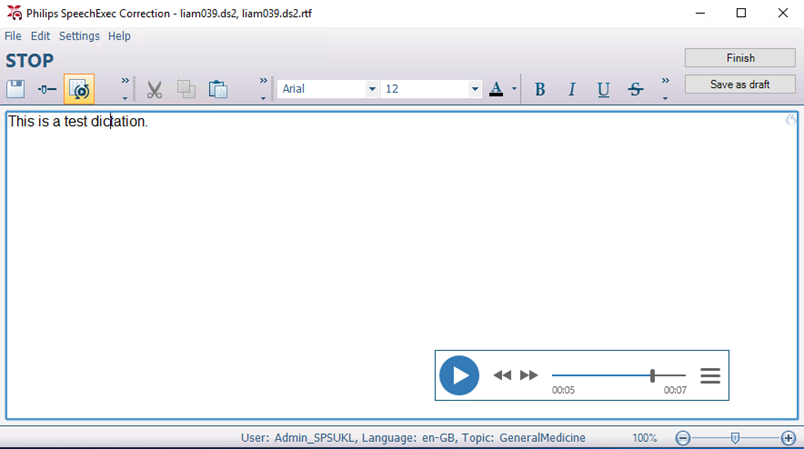804x449 pixels.
Task: Click the 00:05 elapsed time label
Action: tap(563, 390)
